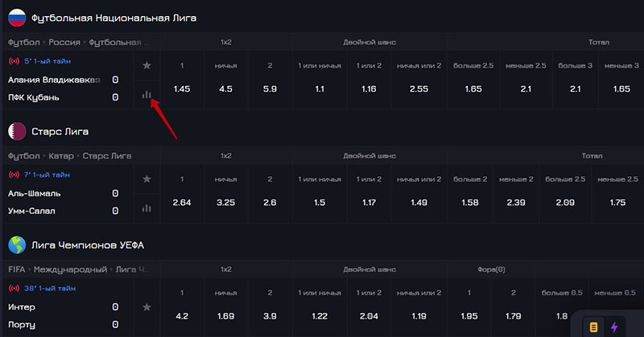The width and height of the screenshot is (644, 337).
Task: Favorite the Интер vs Порту match
Action: pyautogui.click(x=147, y=306)
